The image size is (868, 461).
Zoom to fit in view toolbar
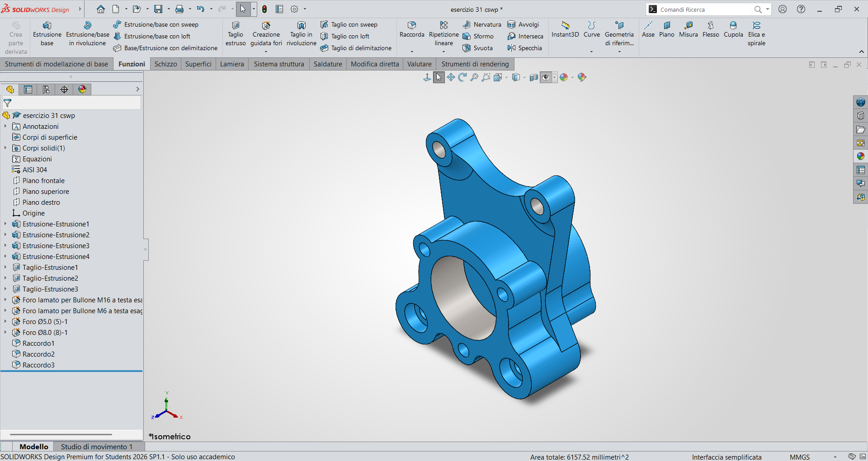click(x=474, y=77)
